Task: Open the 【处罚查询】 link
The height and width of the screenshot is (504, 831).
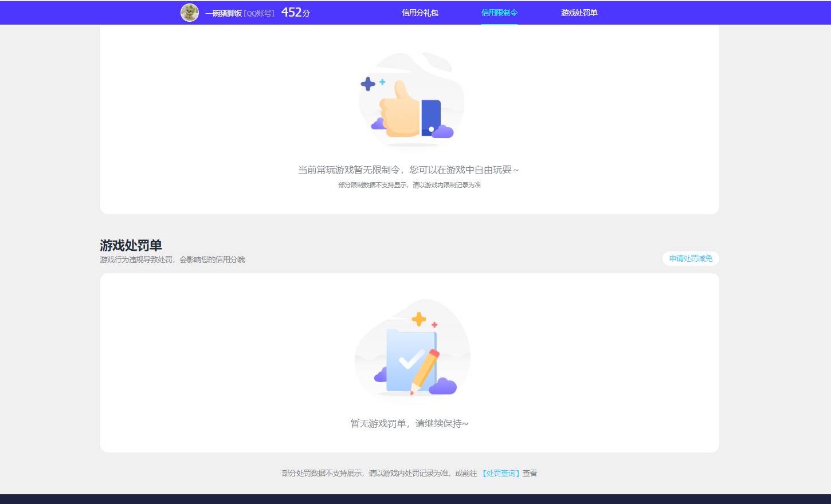Action: click(501, 473)
